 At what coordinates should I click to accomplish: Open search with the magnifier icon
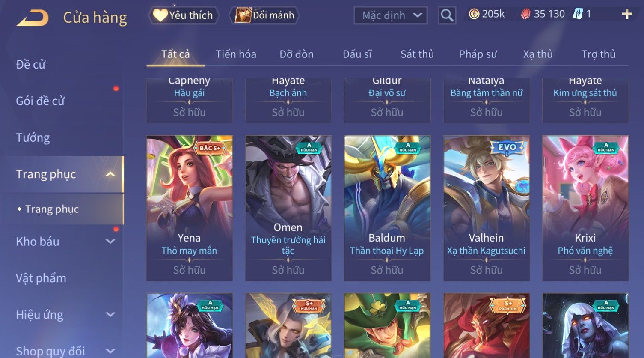click(447, 15)
